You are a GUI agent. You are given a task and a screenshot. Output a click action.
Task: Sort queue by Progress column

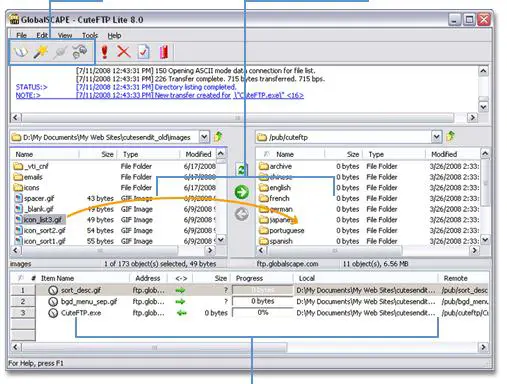pos(262,278)
